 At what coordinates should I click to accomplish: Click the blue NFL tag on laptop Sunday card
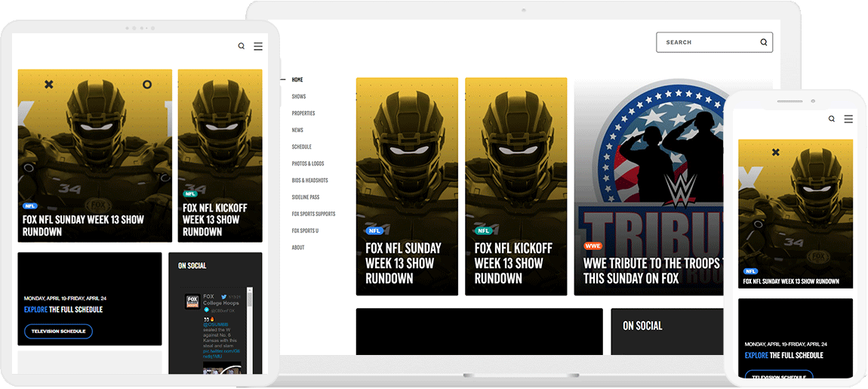coord(375,231)
